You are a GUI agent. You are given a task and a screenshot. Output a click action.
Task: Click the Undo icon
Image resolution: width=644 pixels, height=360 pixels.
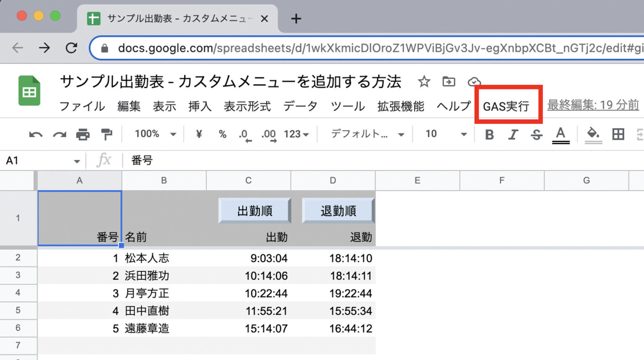[36, 134]
